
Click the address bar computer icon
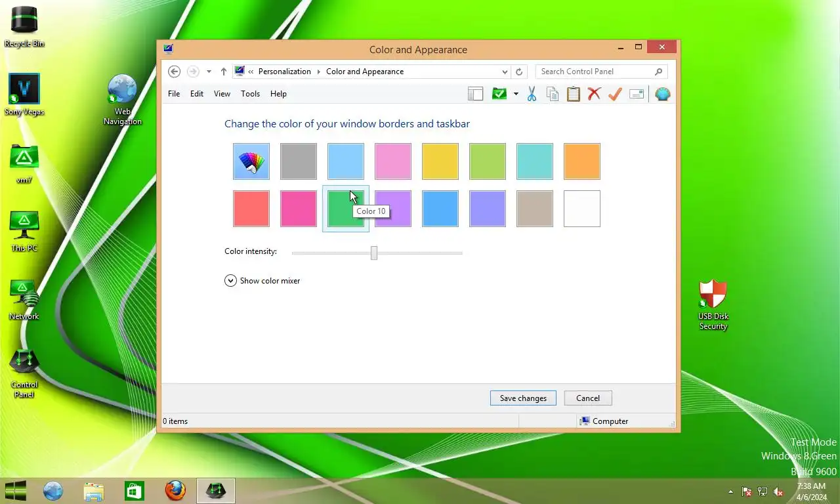pos(240,71)
